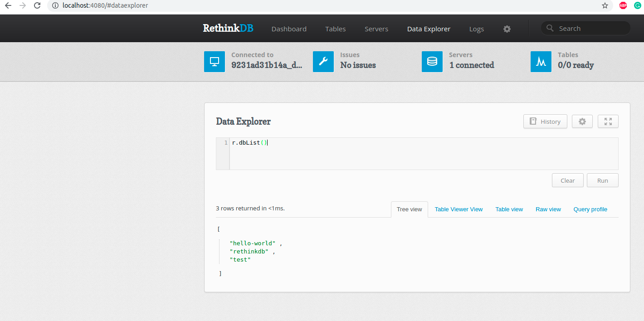
Task: Click the Connected to monitor icon
Action: click(215, 61)
